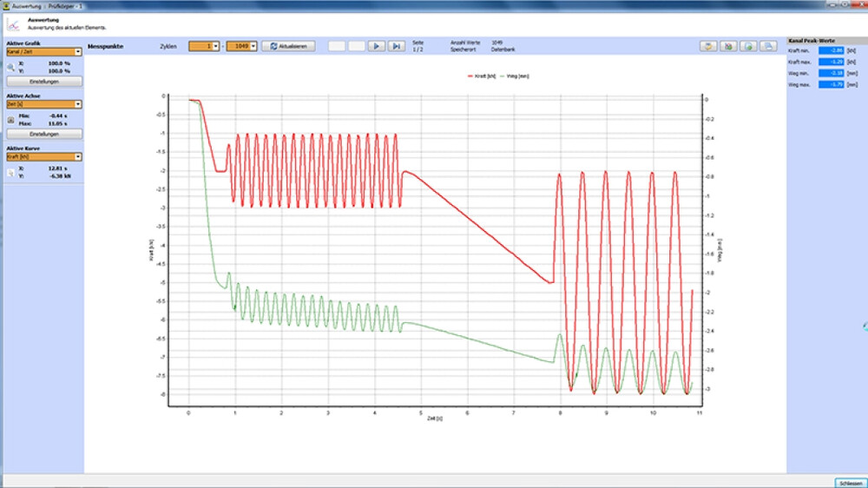Select the Zyklen start value field

tap(201, 46)
